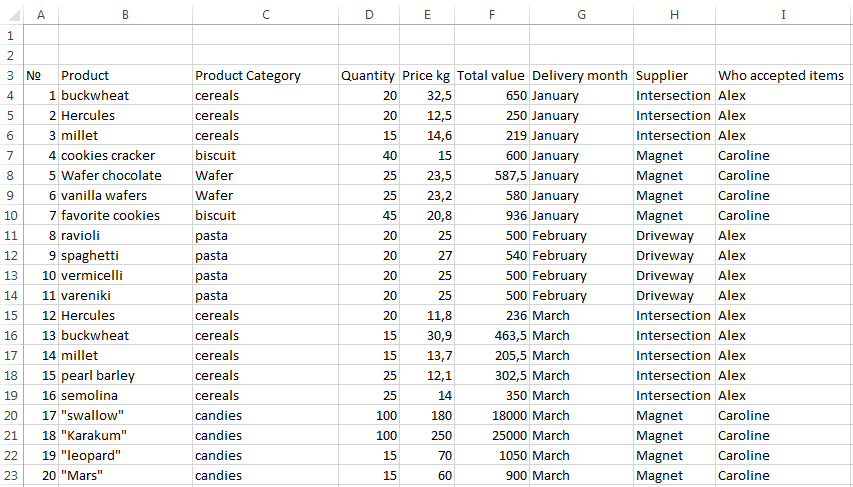Viewport: 853px width, 487px height.
Task: Select the "Delivery month" header cell
Action: 580,75
